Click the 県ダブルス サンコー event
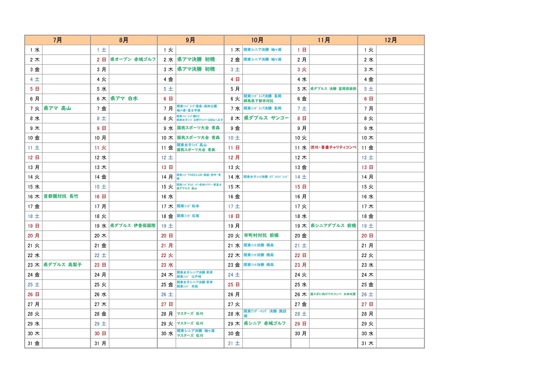554x392 pixels. point(266,118)
